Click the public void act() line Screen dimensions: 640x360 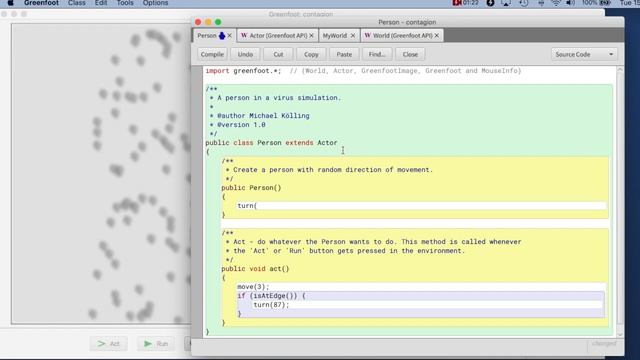click(x=255, y=269)
